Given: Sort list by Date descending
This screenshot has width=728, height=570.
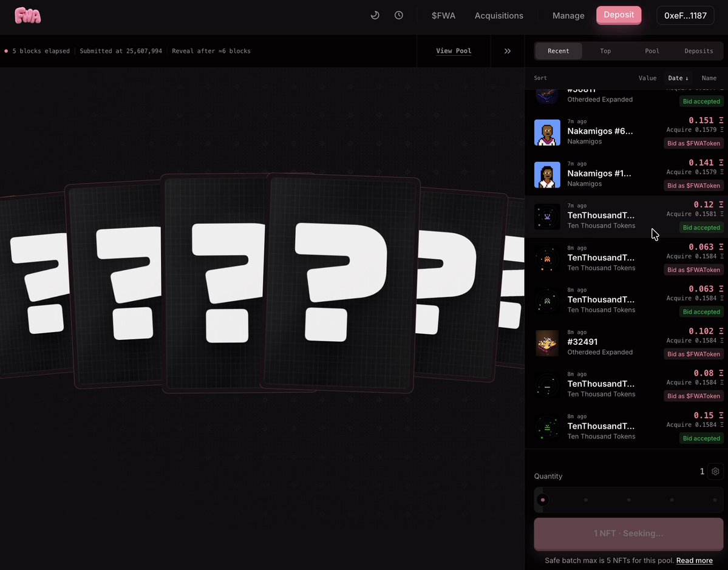Looking at the screenshot, I should coord(678,78).
